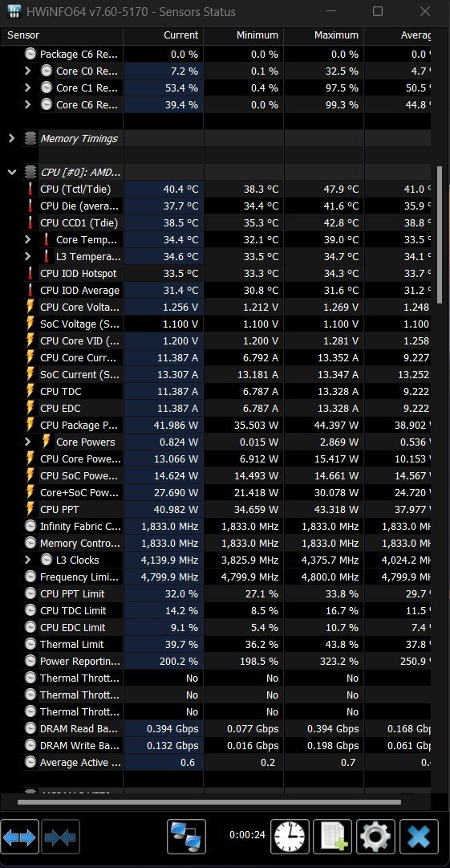Click the 0.394 Gbps current DRAM Read value
Image resolution: width=450 pixels, height=868 pixels.
(172, 728)
